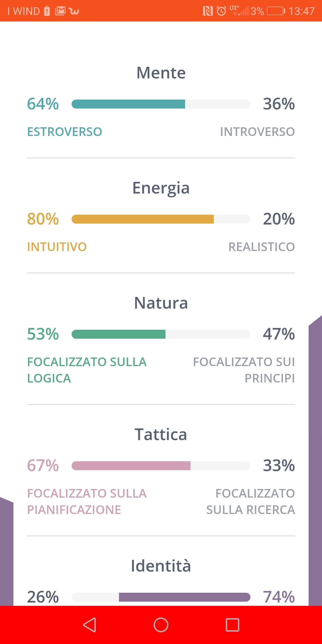Tap the alarm clock status icon
Screen dimensions: 322x644
pos(221,11)
